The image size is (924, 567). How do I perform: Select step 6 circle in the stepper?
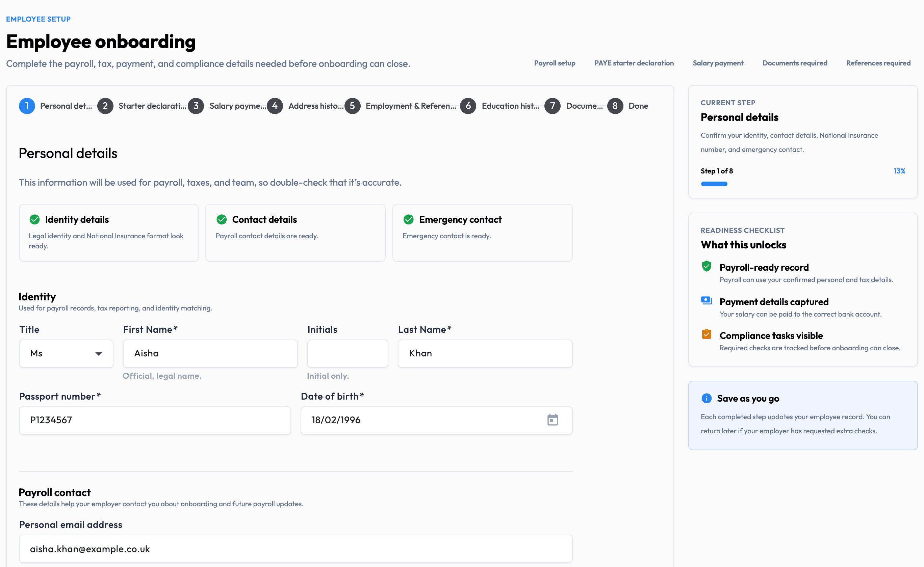point(468,106)
